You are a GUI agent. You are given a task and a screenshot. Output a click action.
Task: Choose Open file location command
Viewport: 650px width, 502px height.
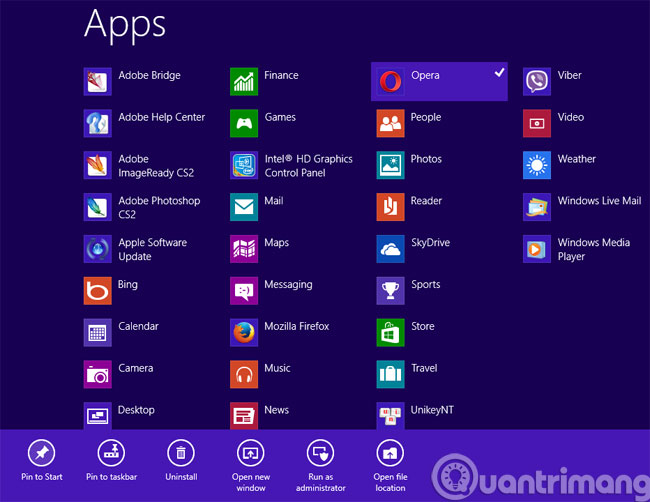click(390, 466)
